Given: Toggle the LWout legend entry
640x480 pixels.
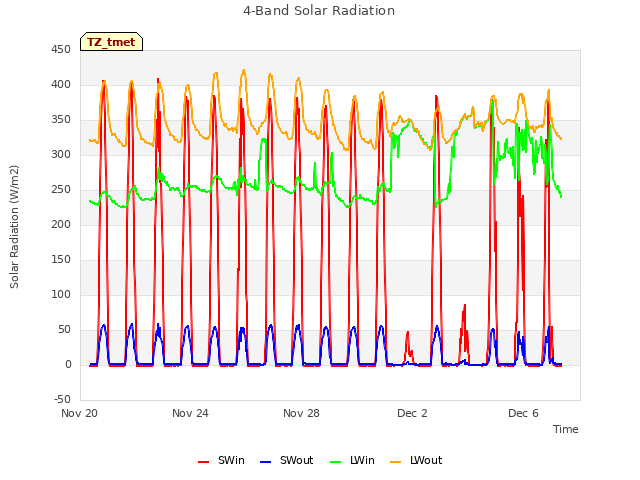Looking at the screenshot, I should pyautogui.click(x=416, y=460).
